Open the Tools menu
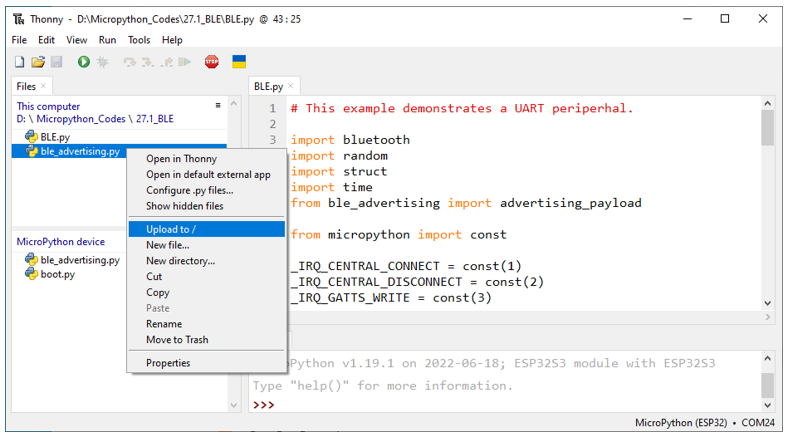Viewport: 789px width, 438px height. pyautogui.click(x=139, y=40)
